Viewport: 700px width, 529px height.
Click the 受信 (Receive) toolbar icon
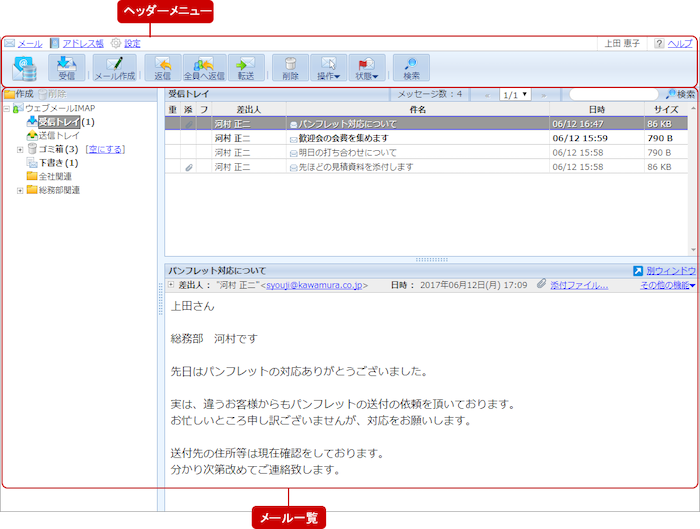[67, 67]
